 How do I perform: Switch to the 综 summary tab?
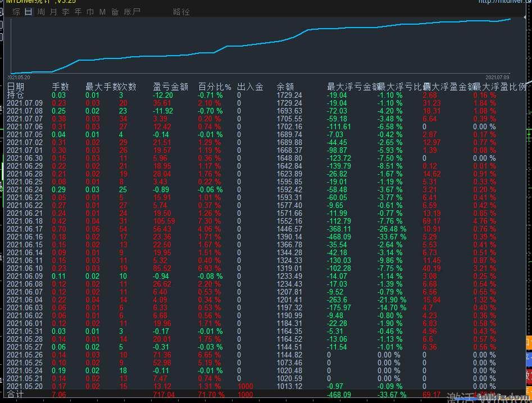pos(16,12)
